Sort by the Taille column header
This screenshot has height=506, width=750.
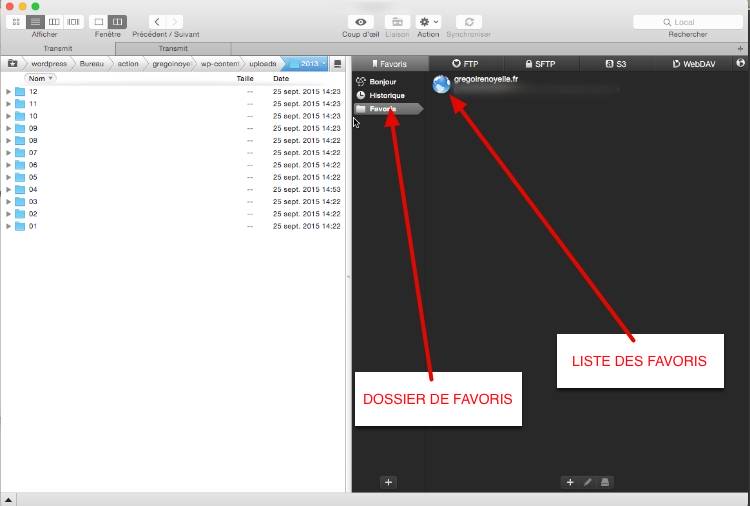[244, 78]
